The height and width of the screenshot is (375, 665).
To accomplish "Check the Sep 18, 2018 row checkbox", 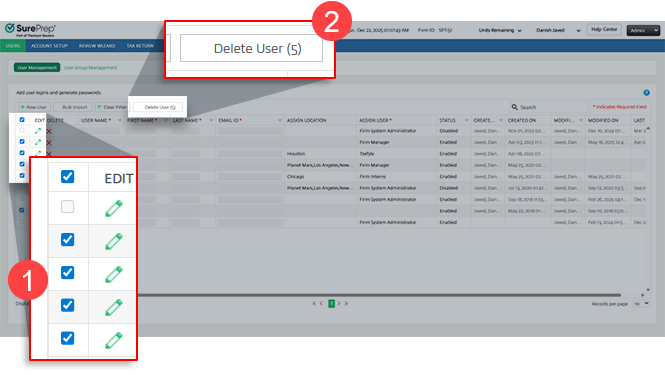I will point(22,199).
